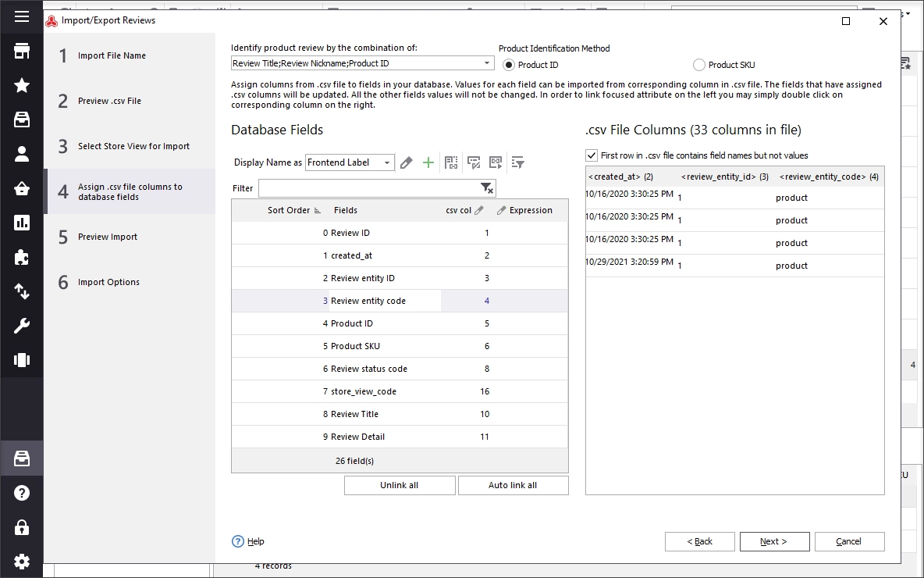Screen dimensions: 924x578
Task: Open the question mark help sidebar icon
Action: [x=22, y=493]
